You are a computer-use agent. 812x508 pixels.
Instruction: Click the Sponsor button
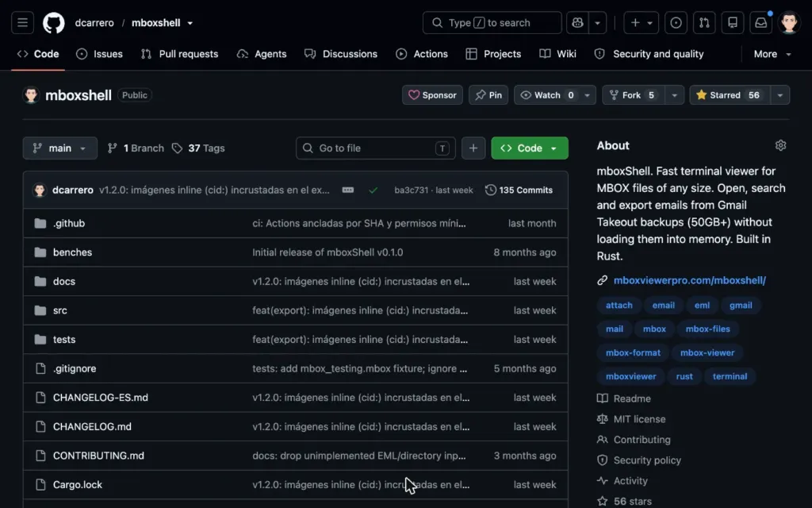[x=432, y=95]
